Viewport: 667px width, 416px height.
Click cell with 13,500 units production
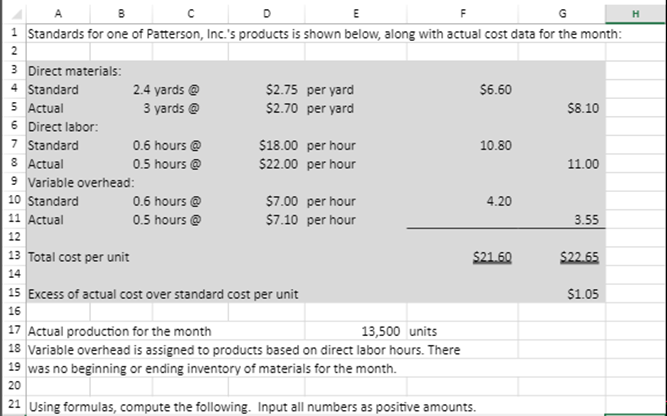tap(356, 331)
